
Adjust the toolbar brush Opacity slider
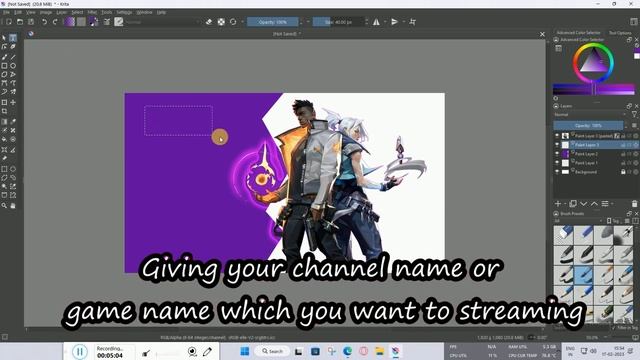(x=273, y=22)
